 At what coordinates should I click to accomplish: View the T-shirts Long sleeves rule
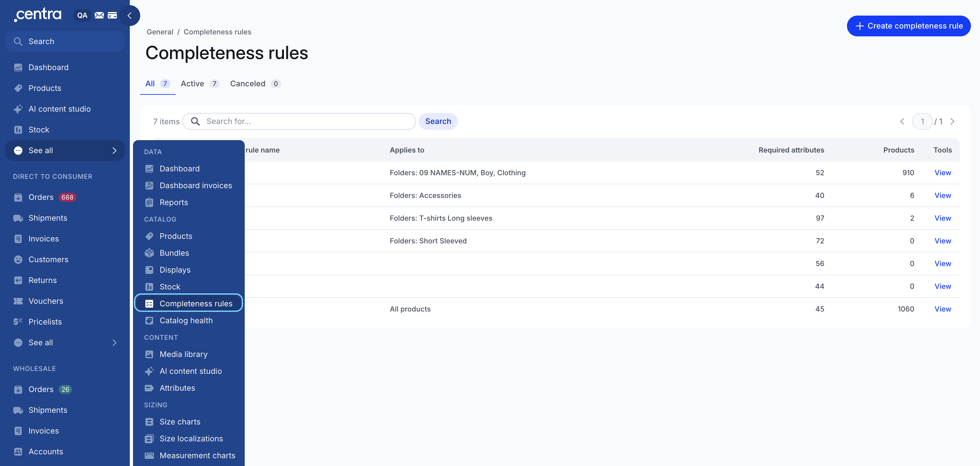(x=943, y=218)
